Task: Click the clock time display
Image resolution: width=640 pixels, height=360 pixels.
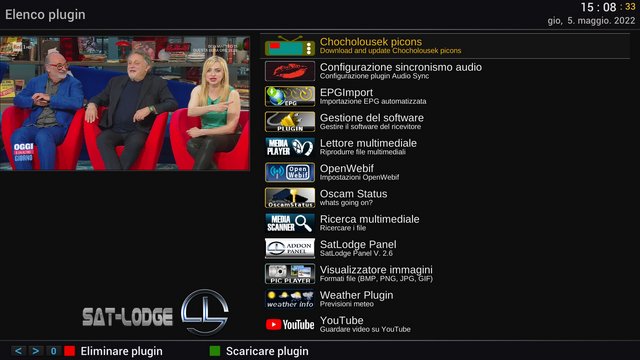Action: pyautogui.click(x=607, y=7)
